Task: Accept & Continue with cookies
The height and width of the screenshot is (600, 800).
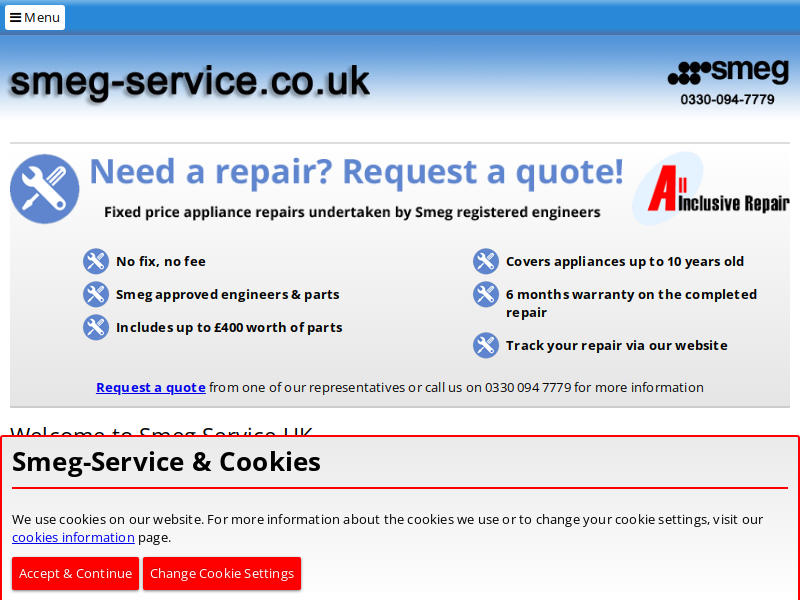Action: (x=76, y=573)
